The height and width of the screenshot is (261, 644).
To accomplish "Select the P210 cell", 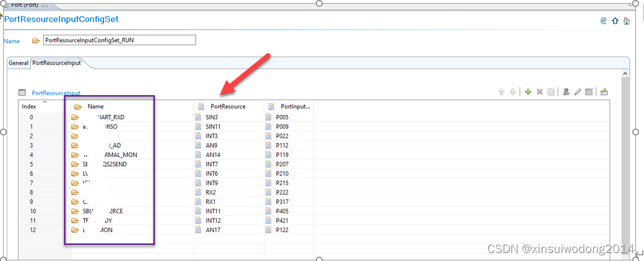I will (282, 174).
